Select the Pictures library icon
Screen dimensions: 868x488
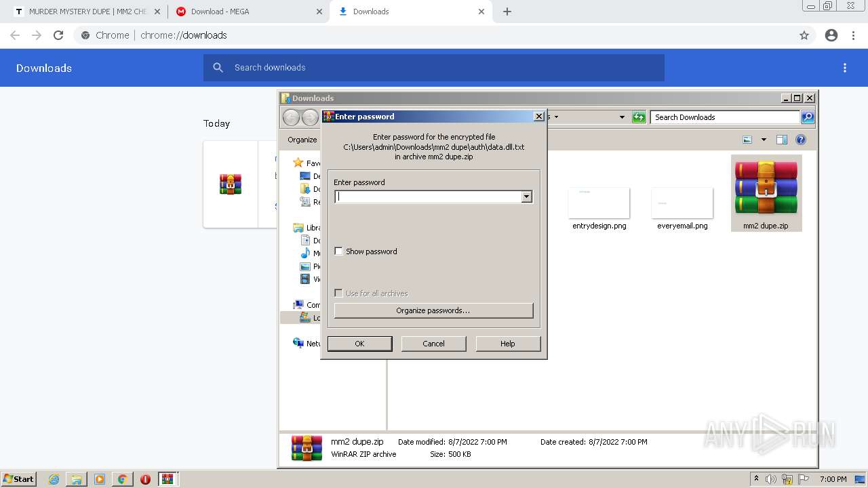tap(305, 266)
